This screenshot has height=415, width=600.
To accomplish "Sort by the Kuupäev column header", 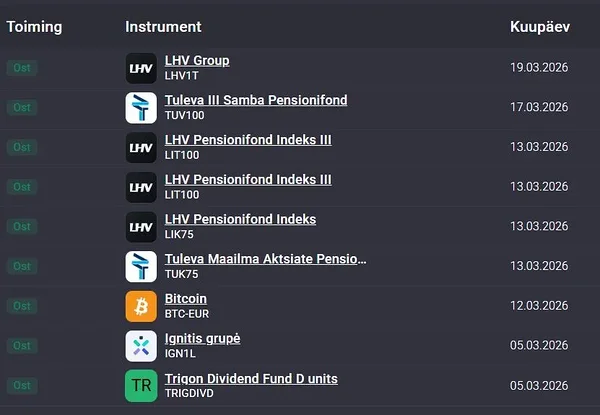I will [x=540, y=27].
